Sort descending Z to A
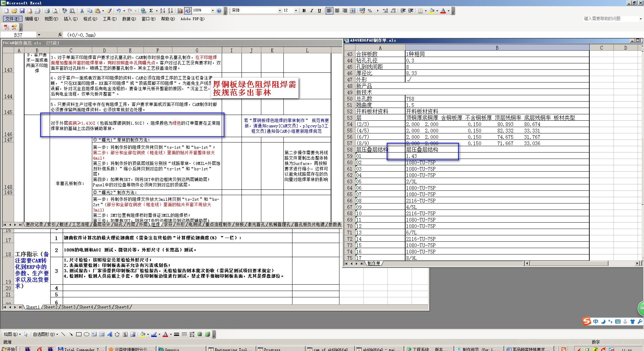Image resolution: width=644 pixels, height=351 pixels. click(x=170, y=11)
